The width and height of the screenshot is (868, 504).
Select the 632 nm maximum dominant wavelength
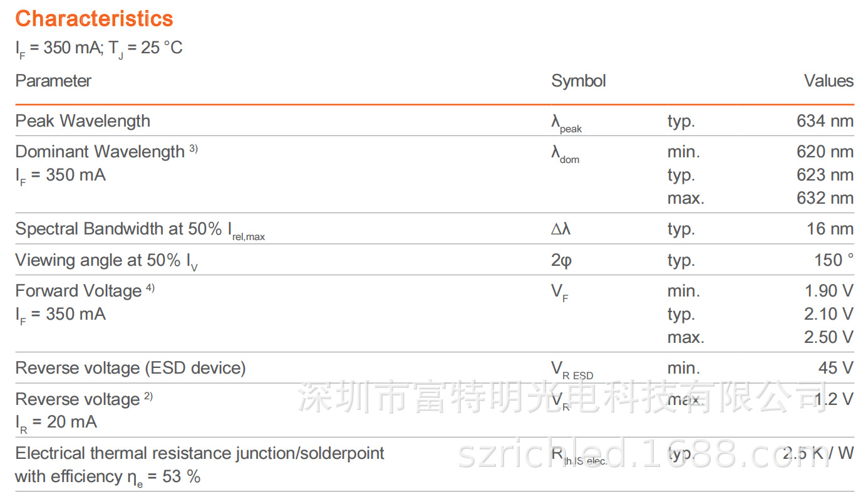point(825,198)
